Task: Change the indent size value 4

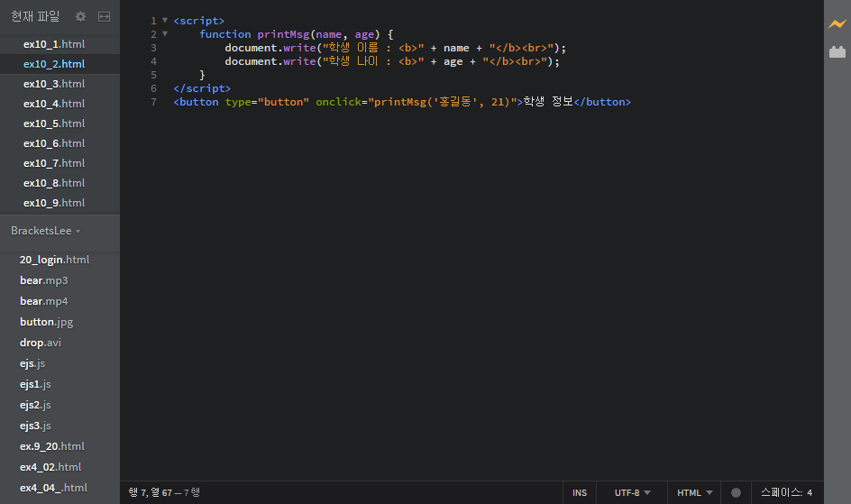Action: (x=810, y=492)
